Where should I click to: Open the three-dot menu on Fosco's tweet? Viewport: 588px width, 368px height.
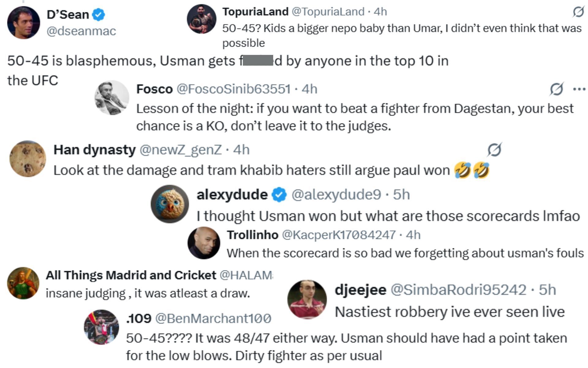(579, 89)
